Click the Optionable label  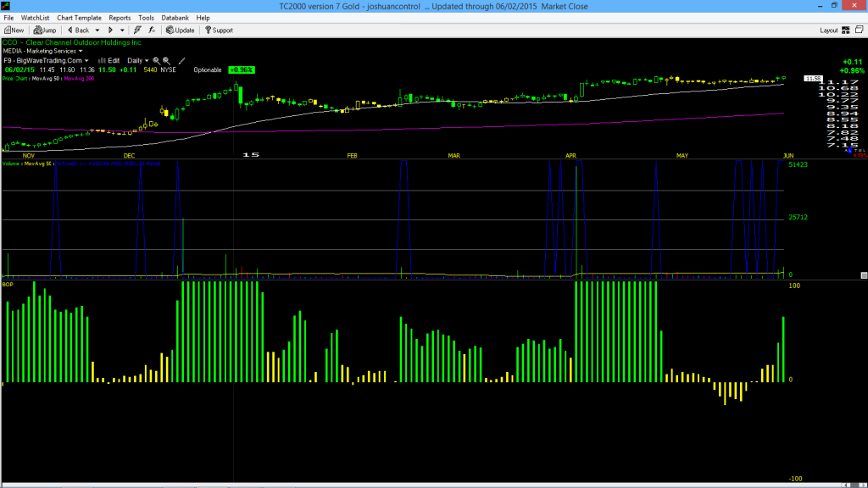[208, 69]
